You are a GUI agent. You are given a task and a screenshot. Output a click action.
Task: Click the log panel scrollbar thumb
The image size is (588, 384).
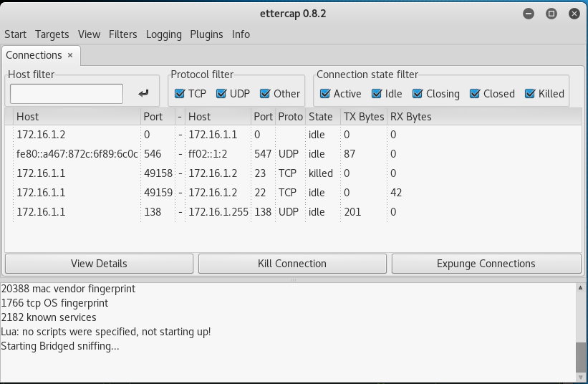[580, 356]
